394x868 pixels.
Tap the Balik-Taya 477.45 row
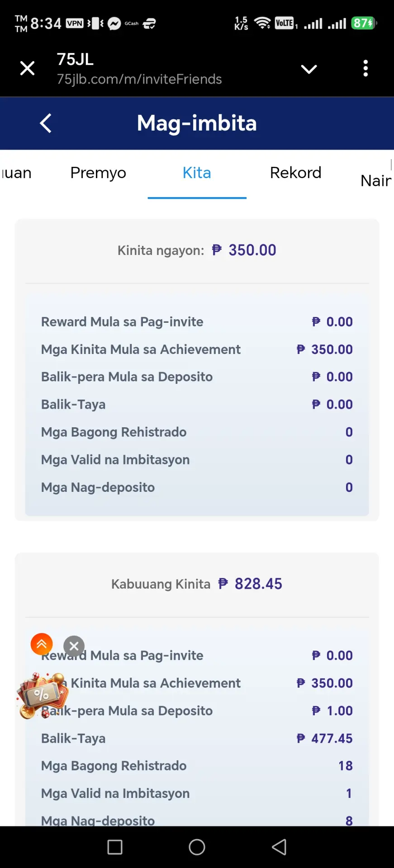pyautogui.click(x=197, y=738)
